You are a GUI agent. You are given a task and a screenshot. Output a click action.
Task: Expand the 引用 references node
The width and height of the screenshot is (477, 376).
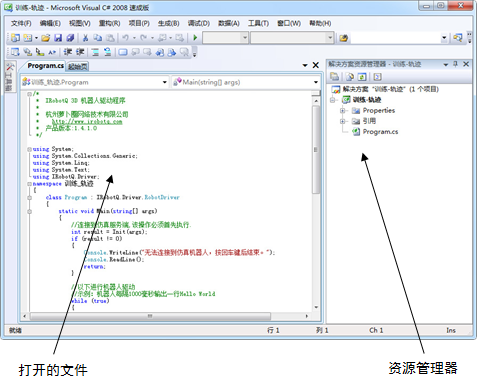tap(342, 121)
